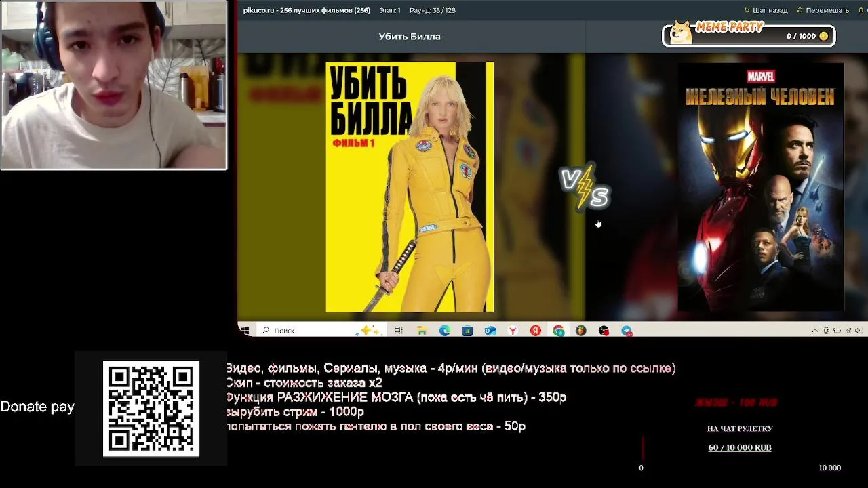Click the 'Этап: 1' stage label
The height and width of the screenshot is (488, 868).
coord(390,10)
